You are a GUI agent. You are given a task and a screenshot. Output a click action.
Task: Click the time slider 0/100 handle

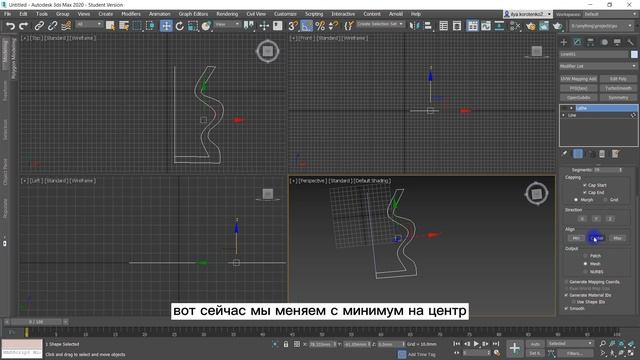(x=37, y=322)
